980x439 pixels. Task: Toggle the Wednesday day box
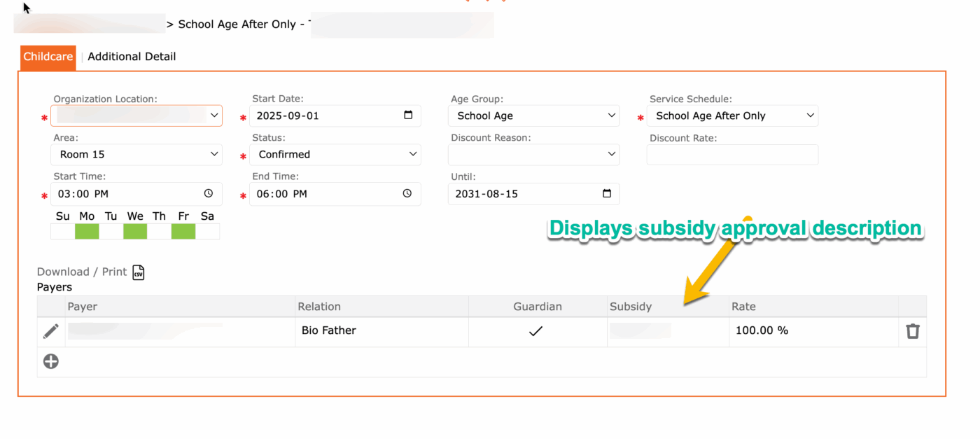pyautogui.click(x=135, y=231)
